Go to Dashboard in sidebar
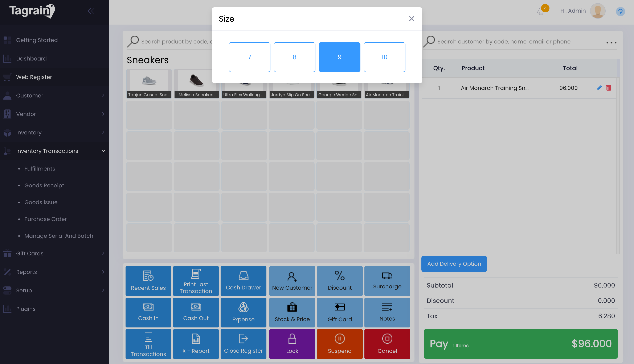This screenshot has width=634, height=364. point(31,59)
